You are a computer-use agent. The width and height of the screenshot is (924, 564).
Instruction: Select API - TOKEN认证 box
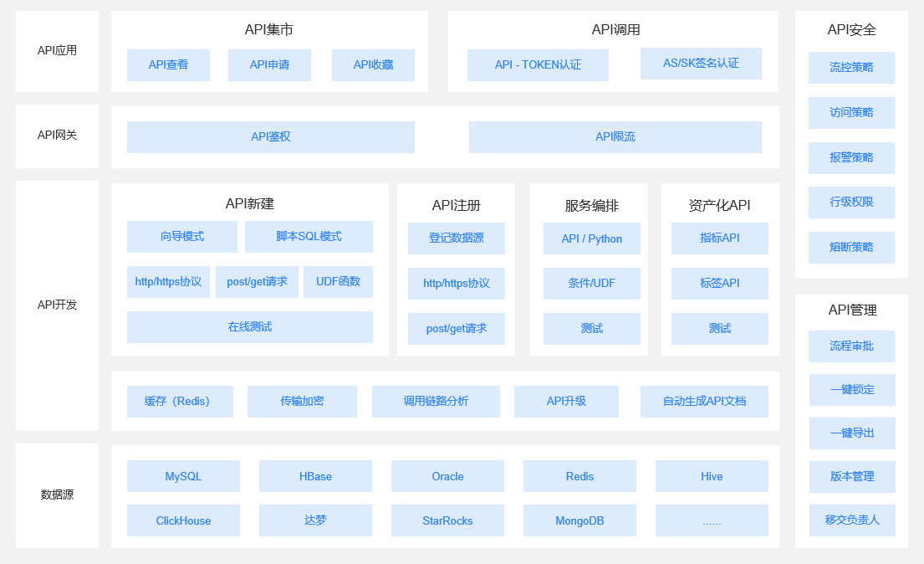538,65
